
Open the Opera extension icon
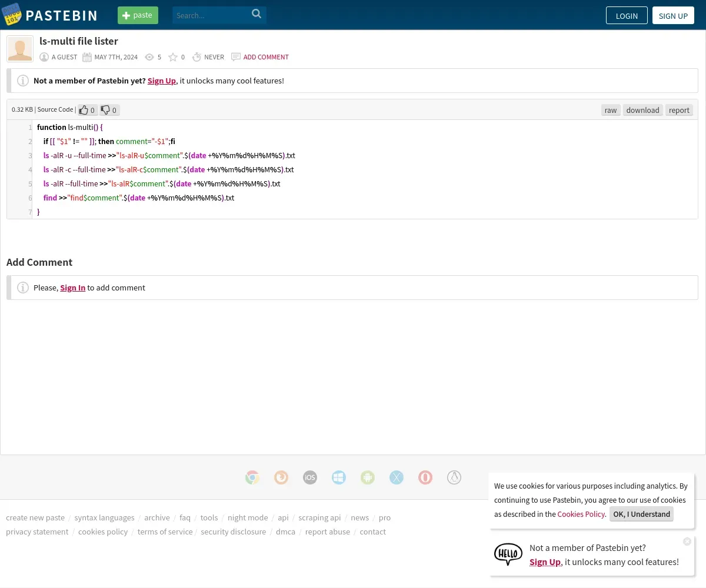point(425,477)
